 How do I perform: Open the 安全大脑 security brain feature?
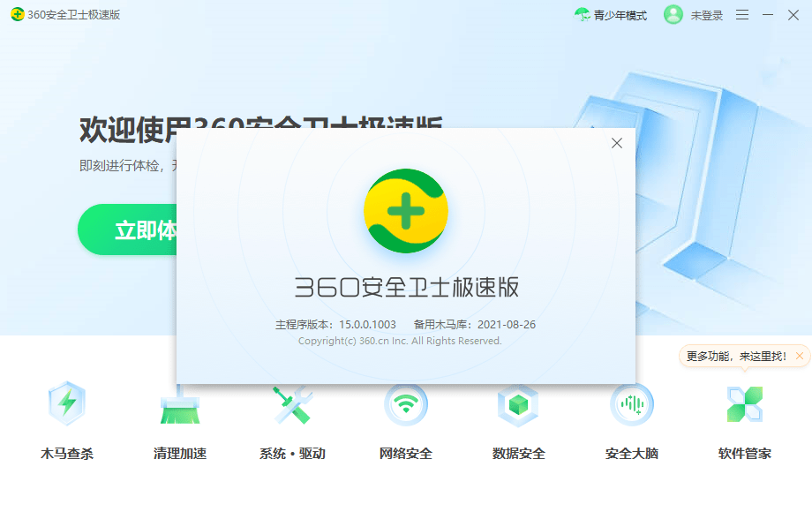[629, 424]
